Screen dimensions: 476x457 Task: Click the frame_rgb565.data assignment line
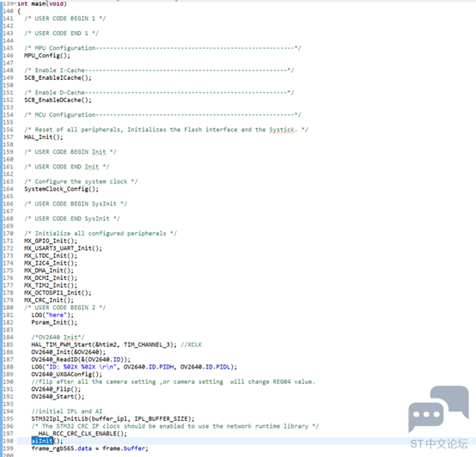point(90,448)
